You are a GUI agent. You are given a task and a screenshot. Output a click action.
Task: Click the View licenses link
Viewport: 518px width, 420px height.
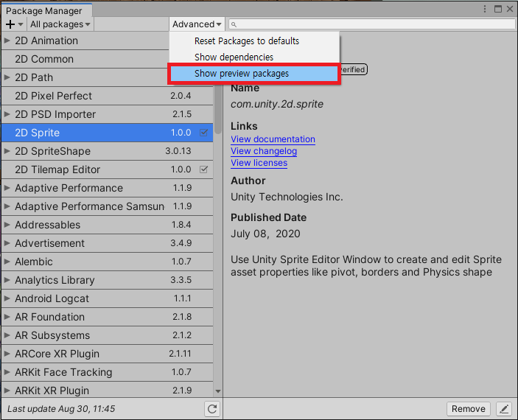(259, 163)
